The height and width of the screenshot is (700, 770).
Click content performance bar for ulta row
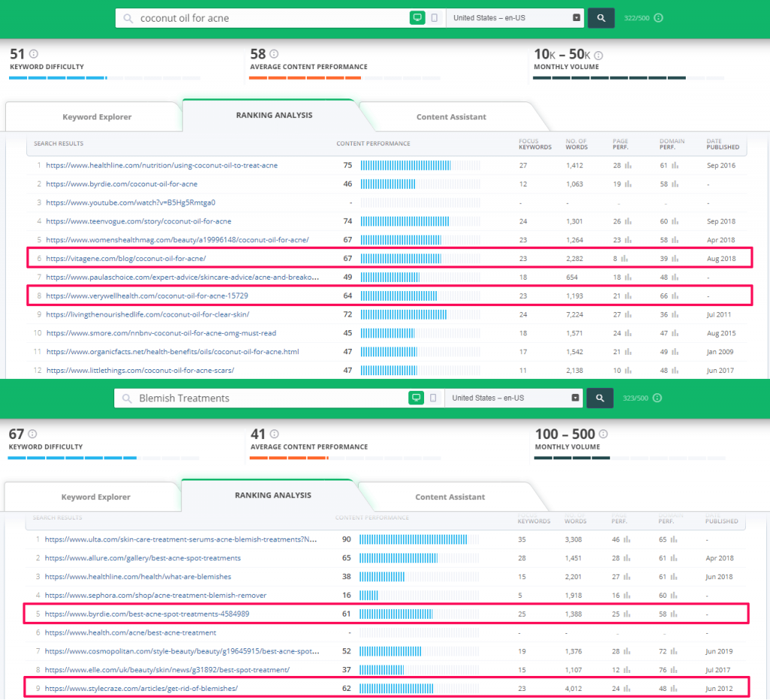tap(419, 540)
